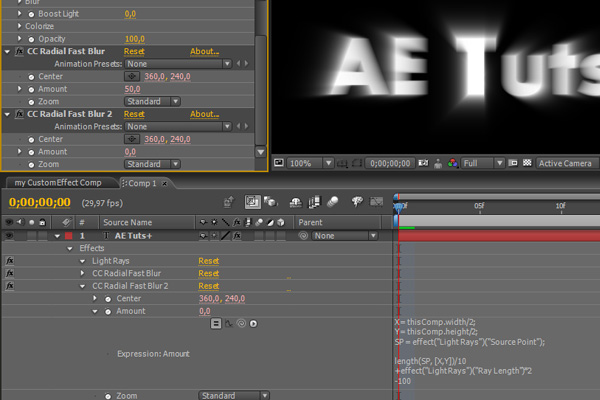The height and width of the screenshot is (400, 600).
Task: Collapse the AE Tuts+ layer properties
Action: point(57,236)
